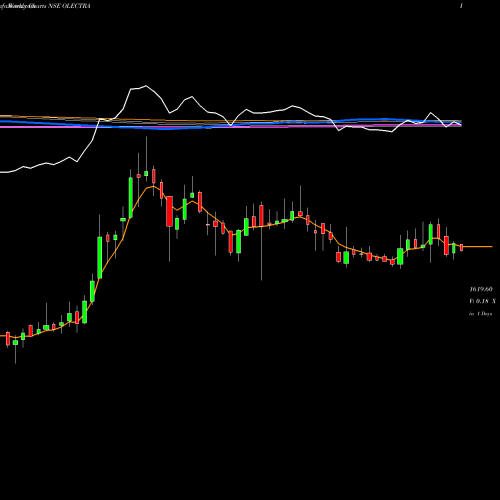Click the flat orange moving-average line extension at right

point(478,247)
